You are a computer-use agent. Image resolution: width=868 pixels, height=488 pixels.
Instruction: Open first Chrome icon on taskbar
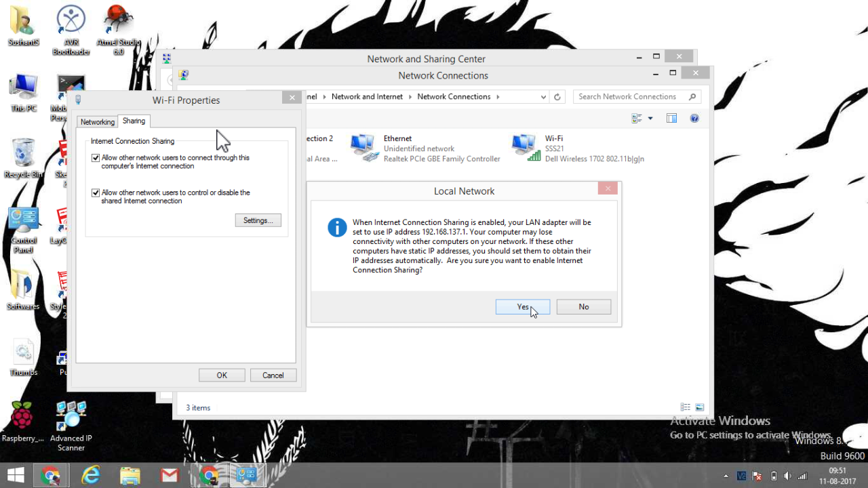coord(51,475)
